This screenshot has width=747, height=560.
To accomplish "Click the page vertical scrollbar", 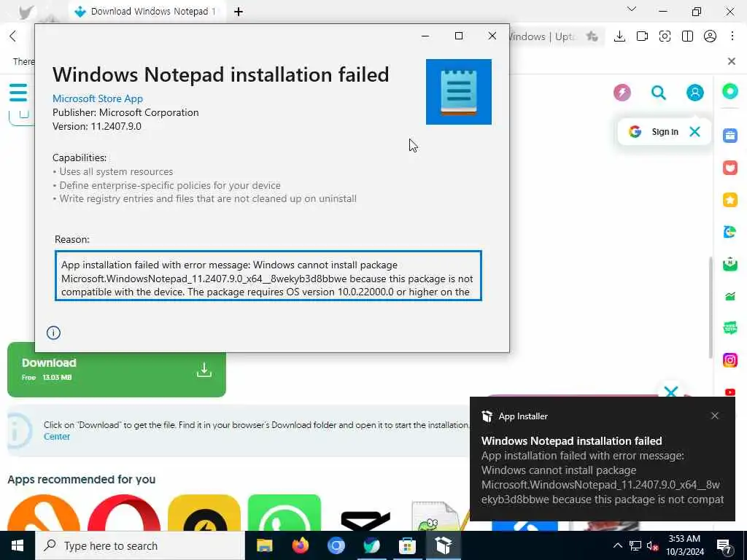I will pos(711,307).
